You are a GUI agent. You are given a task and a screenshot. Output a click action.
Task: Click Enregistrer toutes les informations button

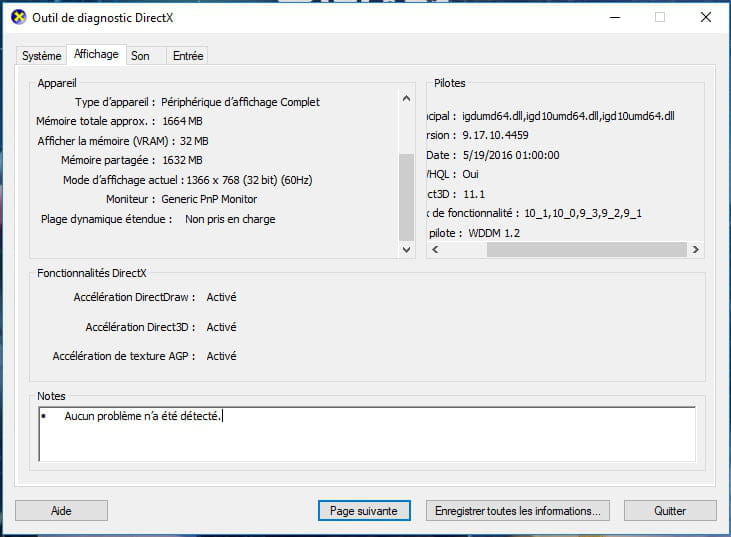pos(517,511)
